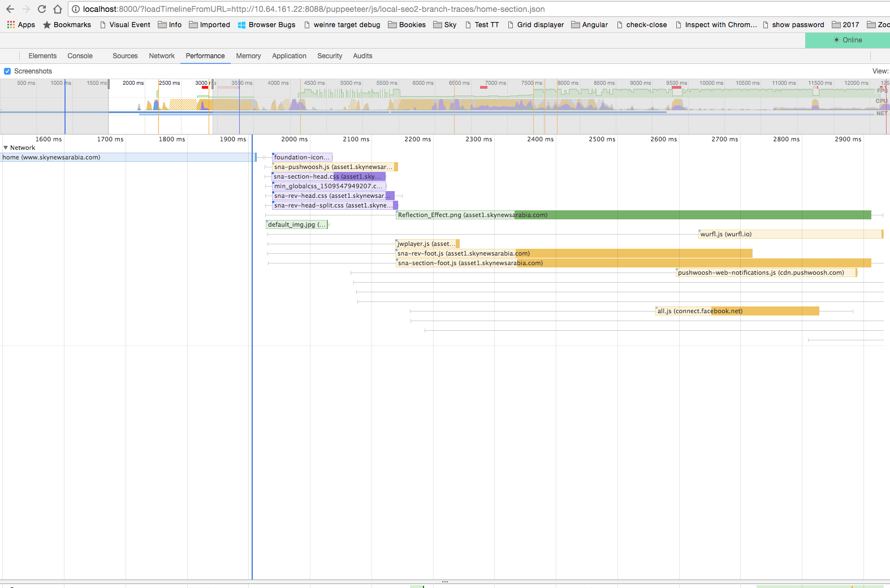Go to the browser home icon
890x588 pixels.
pos(58,9)
